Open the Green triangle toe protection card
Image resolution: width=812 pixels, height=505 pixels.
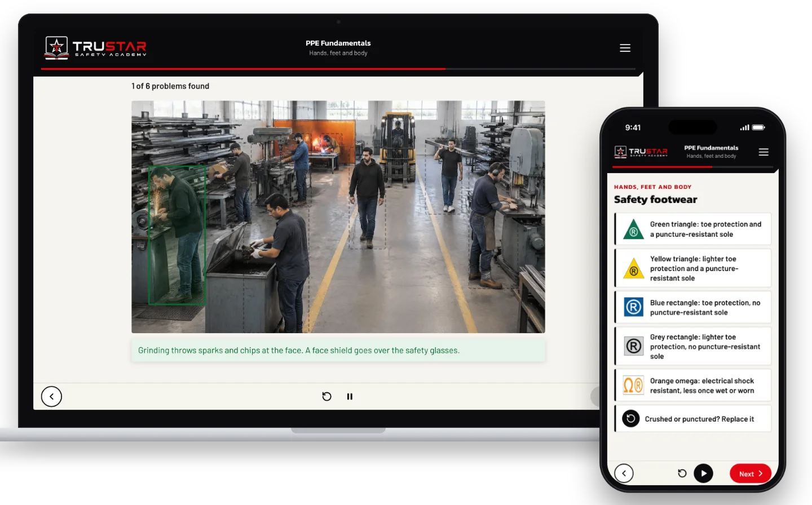pos(693,229)
